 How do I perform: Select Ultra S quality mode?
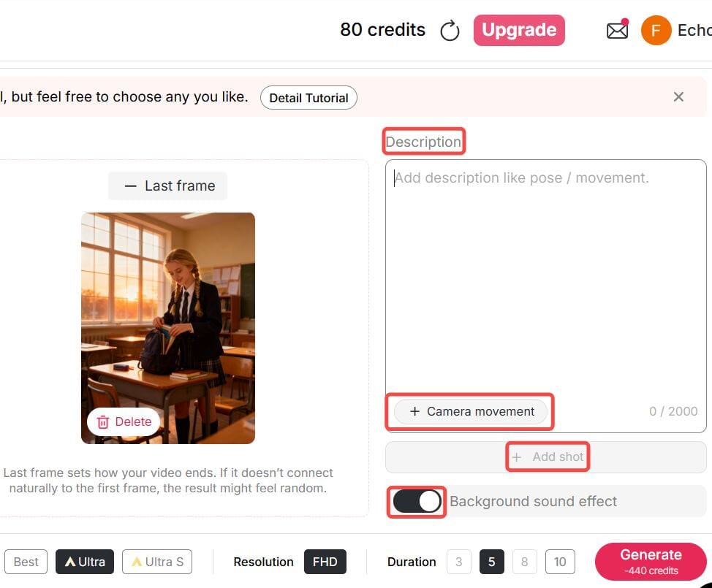(156, 562)
